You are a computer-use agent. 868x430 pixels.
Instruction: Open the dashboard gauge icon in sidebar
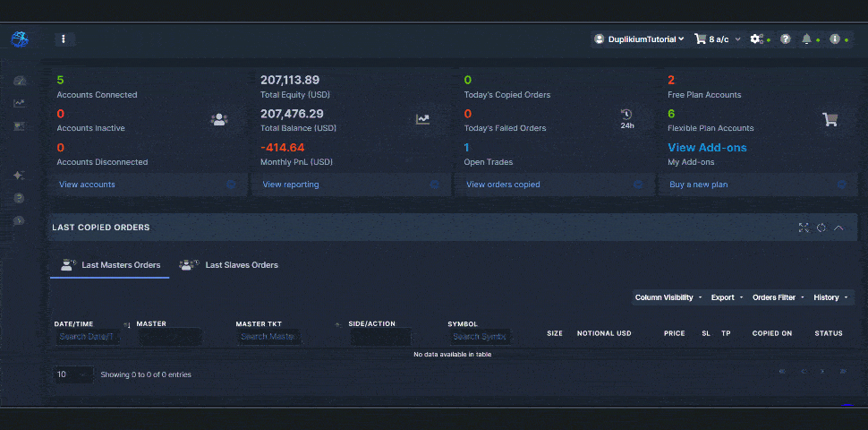tap(20, 81)
